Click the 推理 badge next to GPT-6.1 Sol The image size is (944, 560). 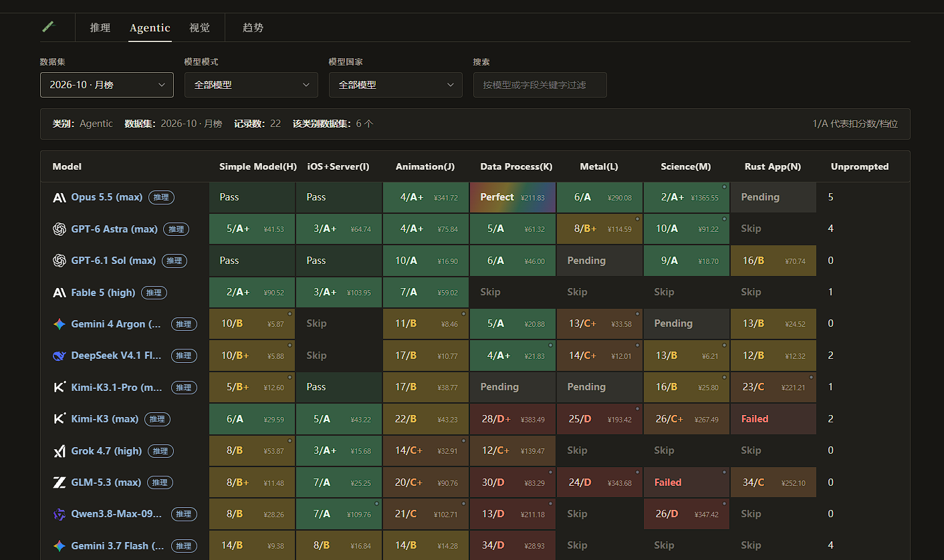pos(174,261)
